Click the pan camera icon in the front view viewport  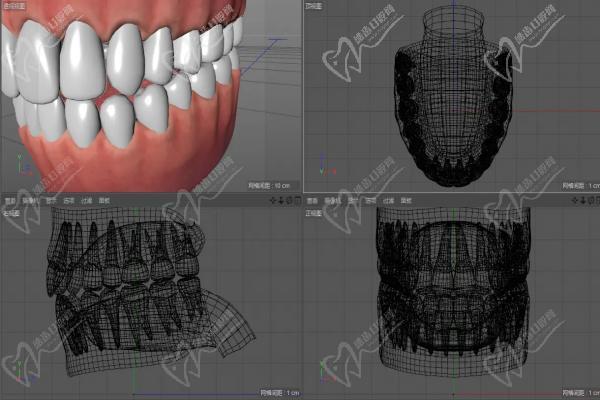point(571,200)
